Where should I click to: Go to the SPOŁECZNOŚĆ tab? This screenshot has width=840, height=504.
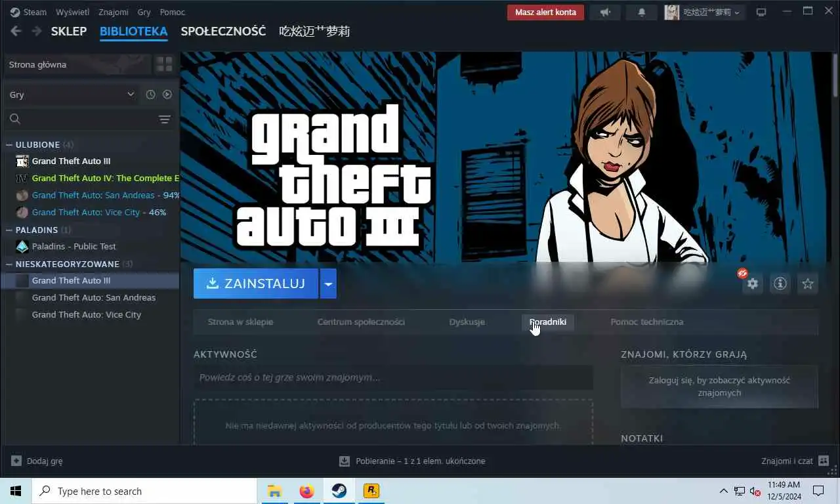tap(224, 31)
